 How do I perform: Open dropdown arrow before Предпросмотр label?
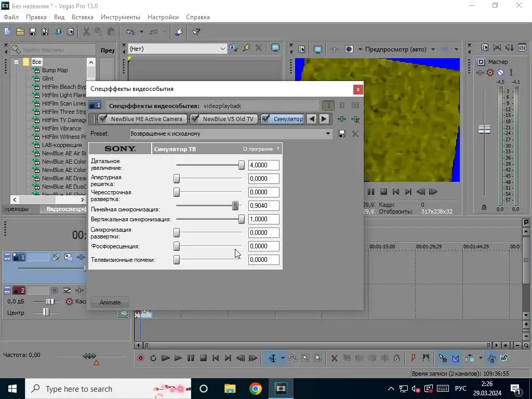coord(360,49)
